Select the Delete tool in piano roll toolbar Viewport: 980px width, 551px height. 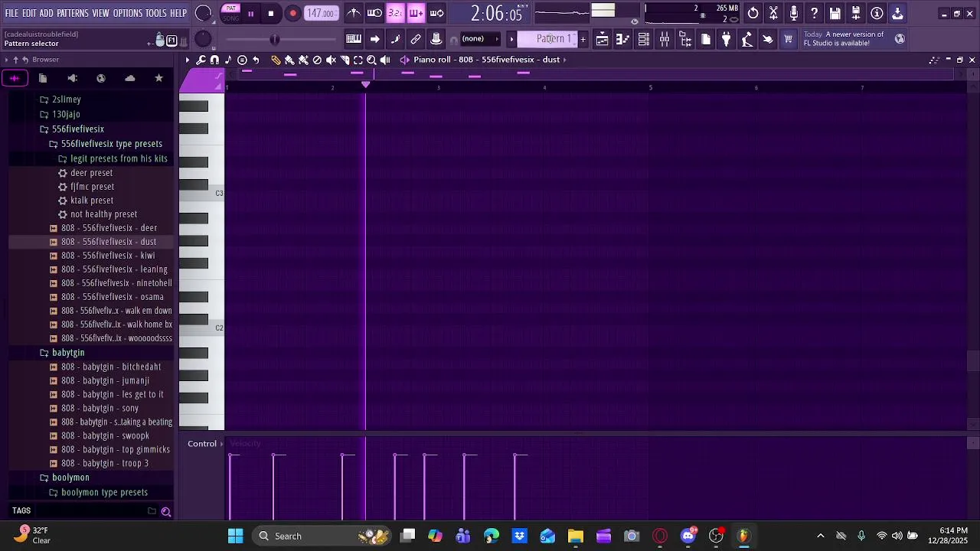tap(317, 60)
